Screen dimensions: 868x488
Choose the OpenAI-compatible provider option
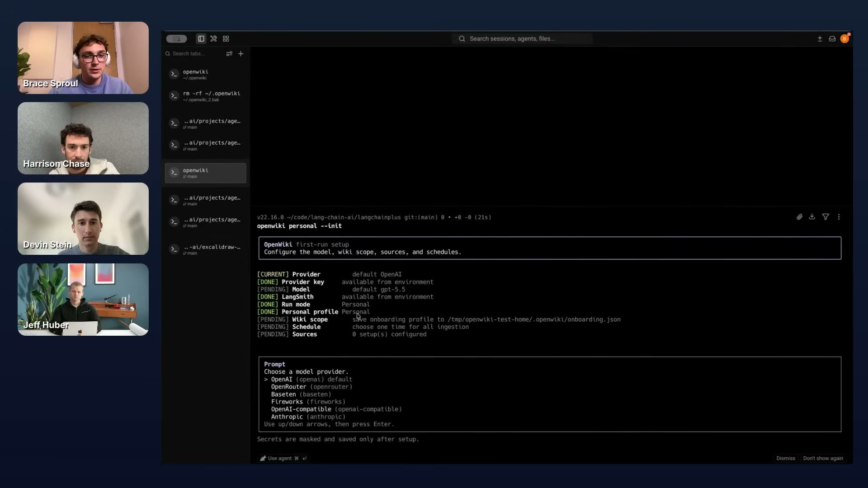point(336,409)
